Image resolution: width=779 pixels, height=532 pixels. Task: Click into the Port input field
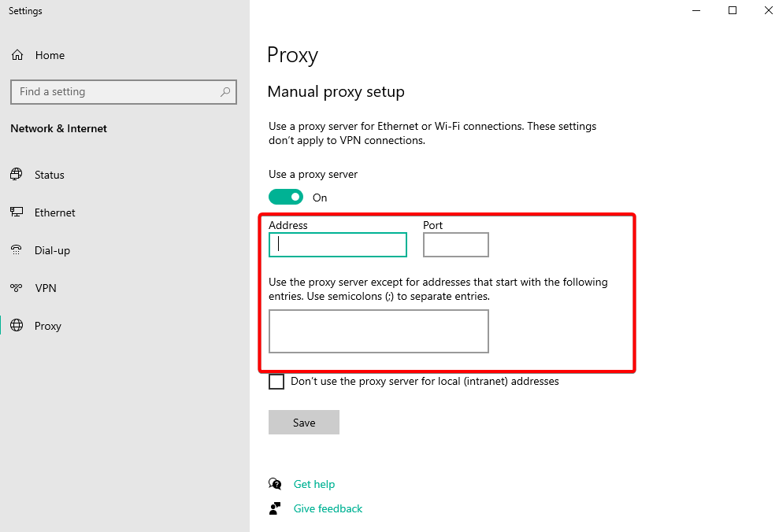456,245
